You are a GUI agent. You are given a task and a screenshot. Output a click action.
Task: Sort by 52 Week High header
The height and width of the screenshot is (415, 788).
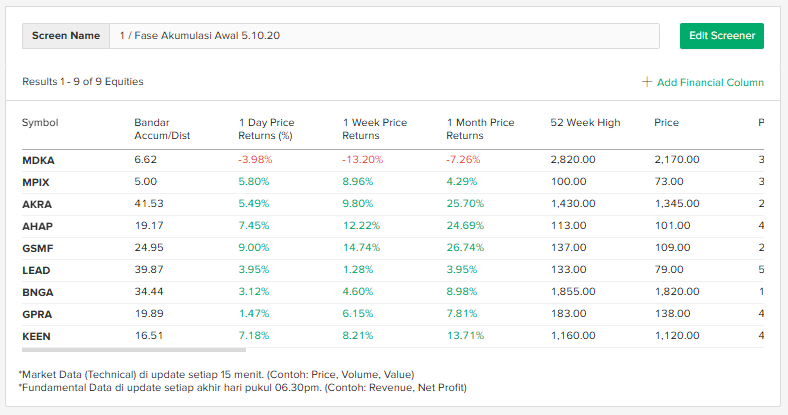tap(585, 123)
